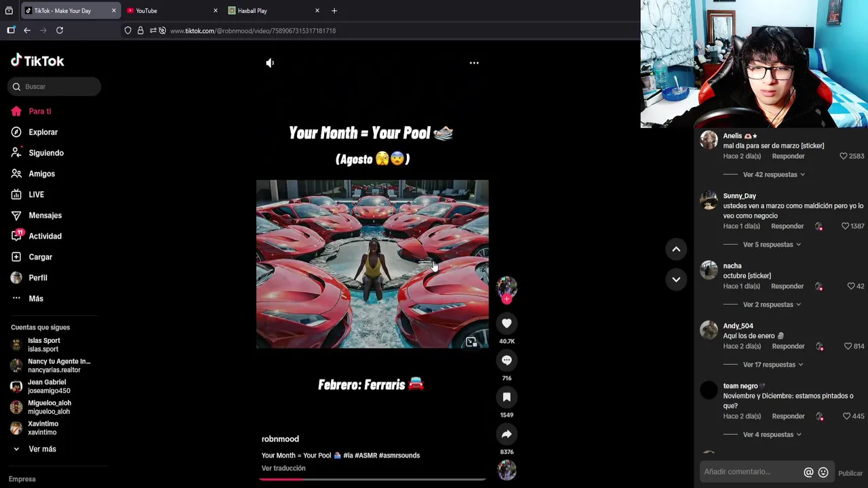Like Sunny_Day's comment
Image resolution: width=868 pixels, height=488 pixels.
pyautogui.click(x=845, y=226)
